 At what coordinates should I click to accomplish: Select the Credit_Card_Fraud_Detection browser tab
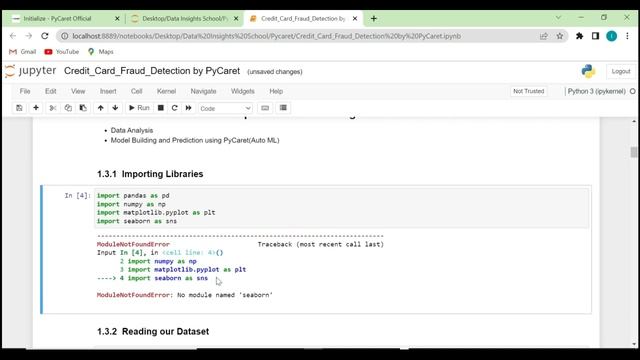(302, 18)
